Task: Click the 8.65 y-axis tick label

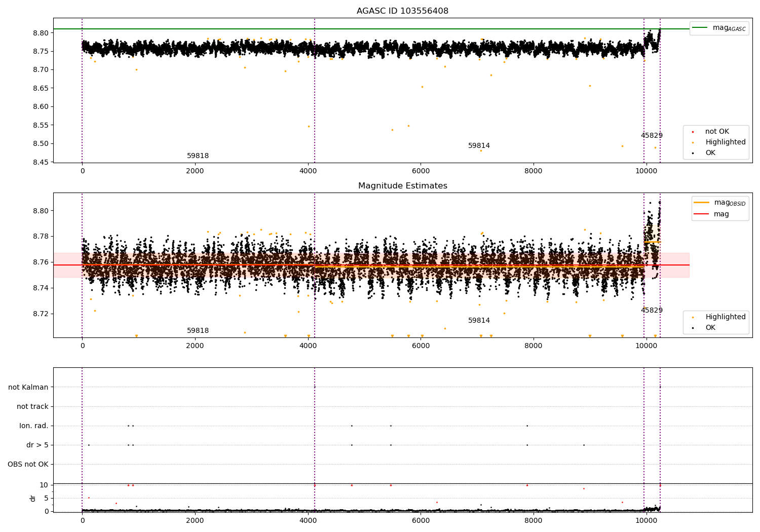Action: [41, 88]
